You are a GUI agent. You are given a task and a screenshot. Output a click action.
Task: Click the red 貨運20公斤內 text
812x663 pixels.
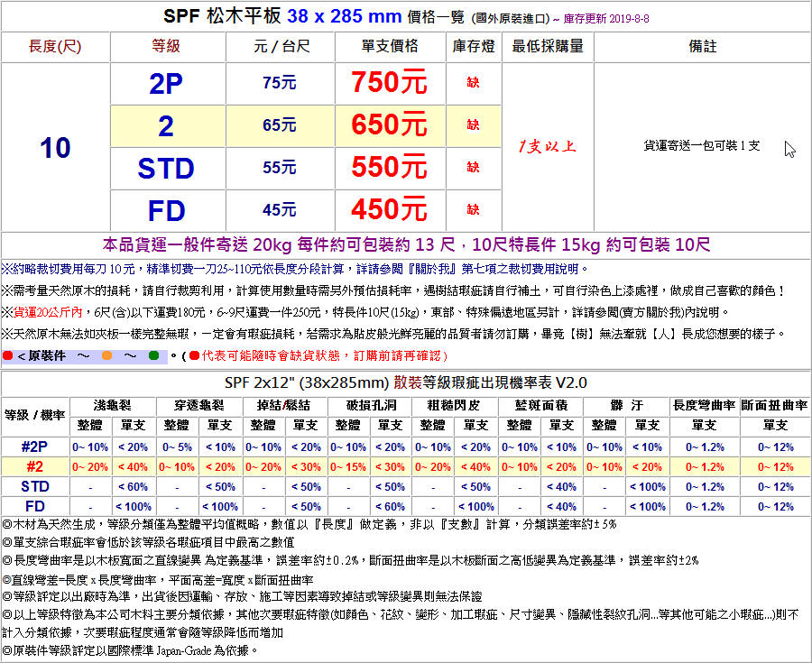(48, 313)
